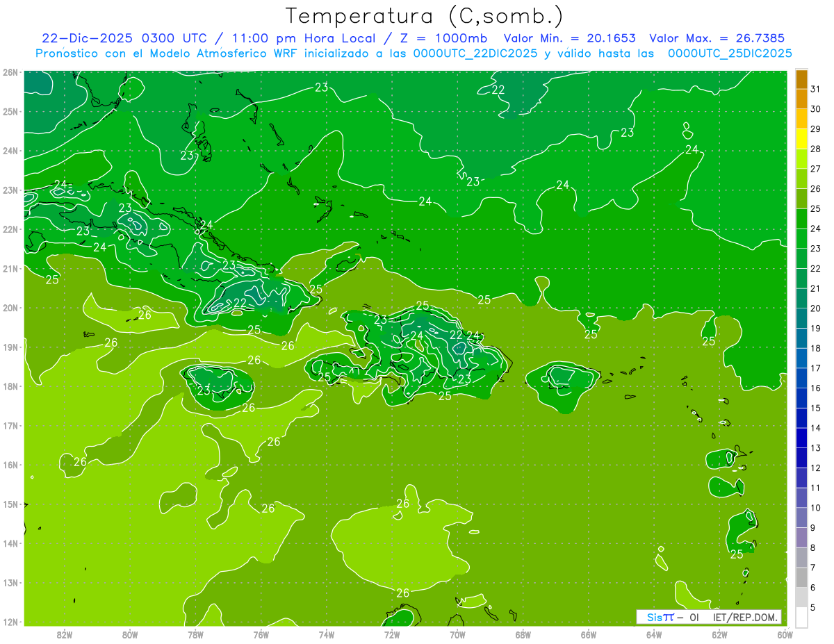Pick the dark blue swatch between 12 and 13
Screen dimensions: 834x644
(801, 458)
